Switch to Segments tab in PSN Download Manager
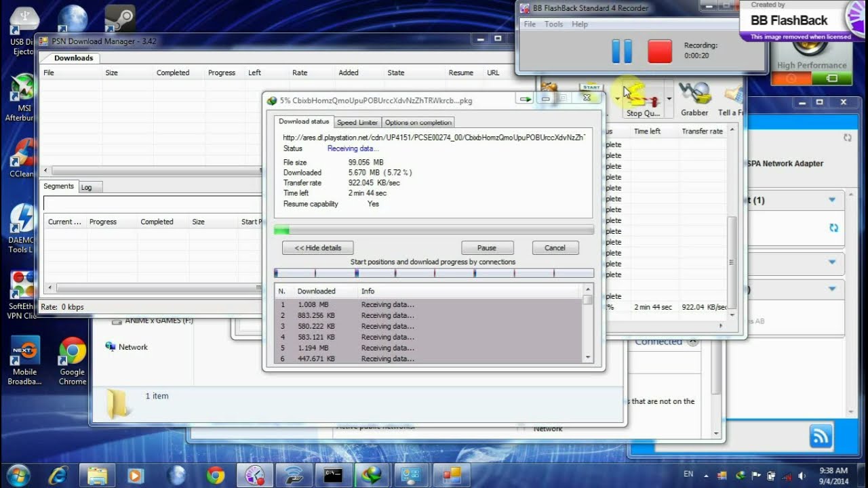The height and width of the screenshot is (488, 868). pos(58,186)
